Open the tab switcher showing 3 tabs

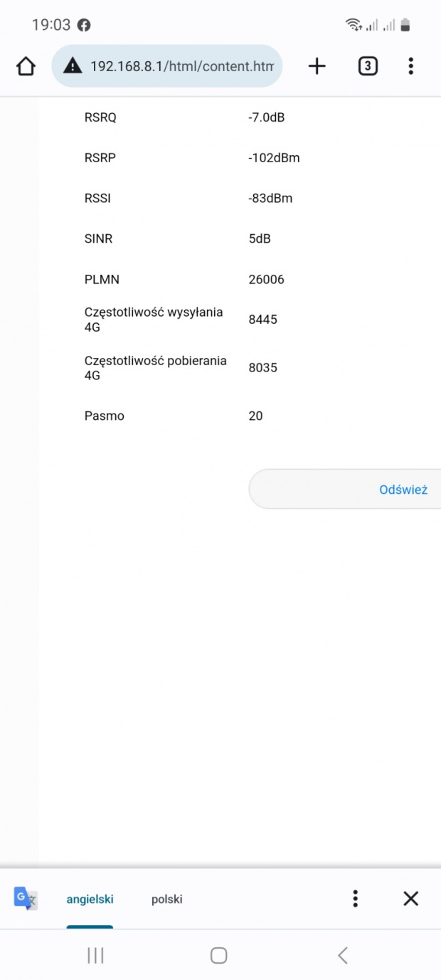tap(367, 67)
